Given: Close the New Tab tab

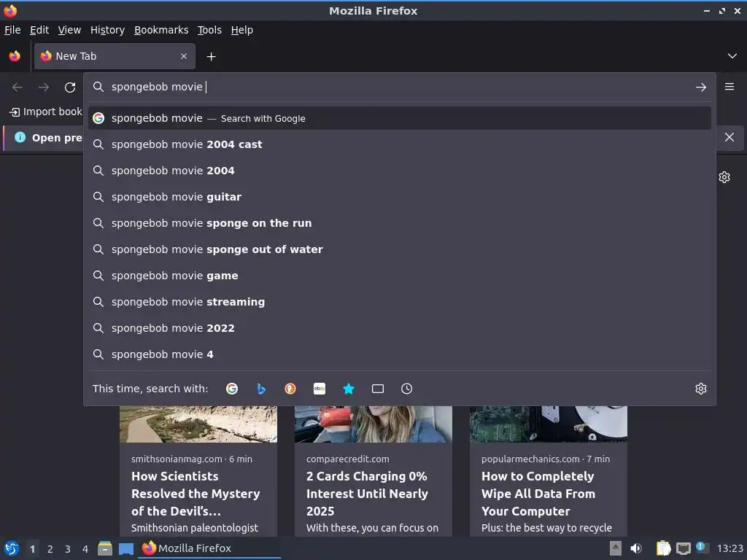Looking at the screenshot, I should [184, 56].
